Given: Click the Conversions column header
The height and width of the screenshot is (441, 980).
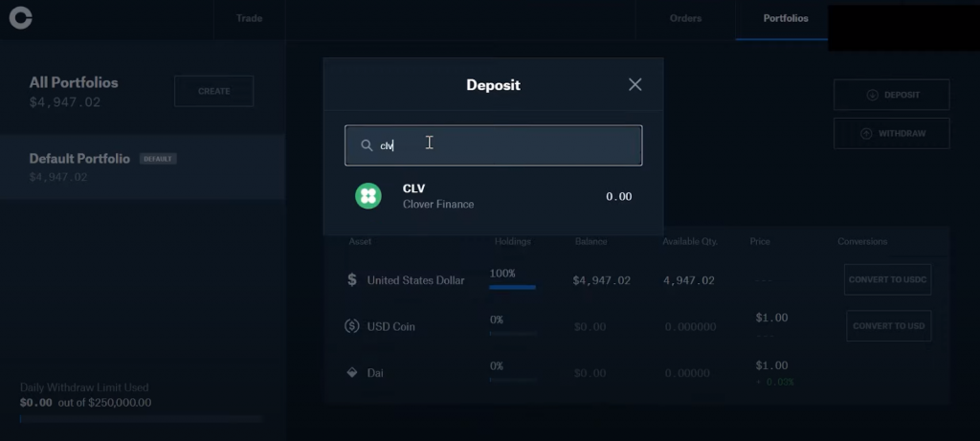Looking at the screenshot, I should [x=862, y=241].
